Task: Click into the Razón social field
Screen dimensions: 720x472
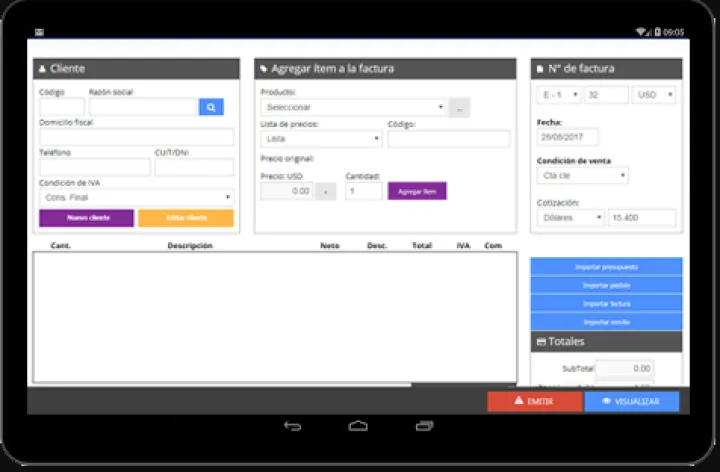Action: 142,106
